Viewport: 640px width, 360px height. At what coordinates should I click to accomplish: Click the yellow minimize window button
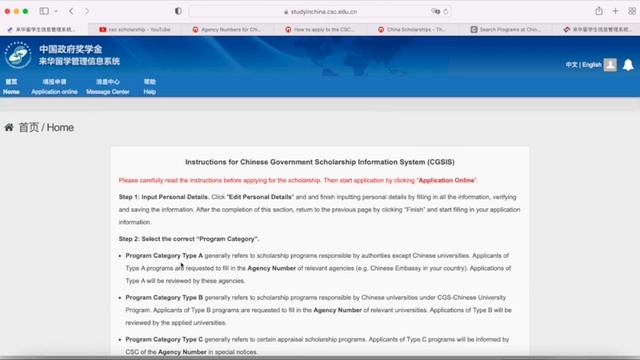(16, 11)
